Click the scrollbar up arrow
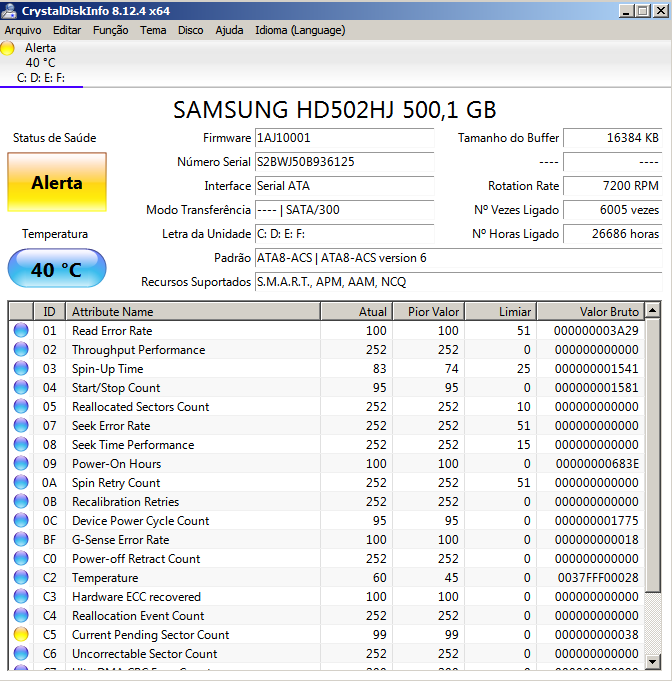This screenshot has width=672, height=681. pos(652,311)
